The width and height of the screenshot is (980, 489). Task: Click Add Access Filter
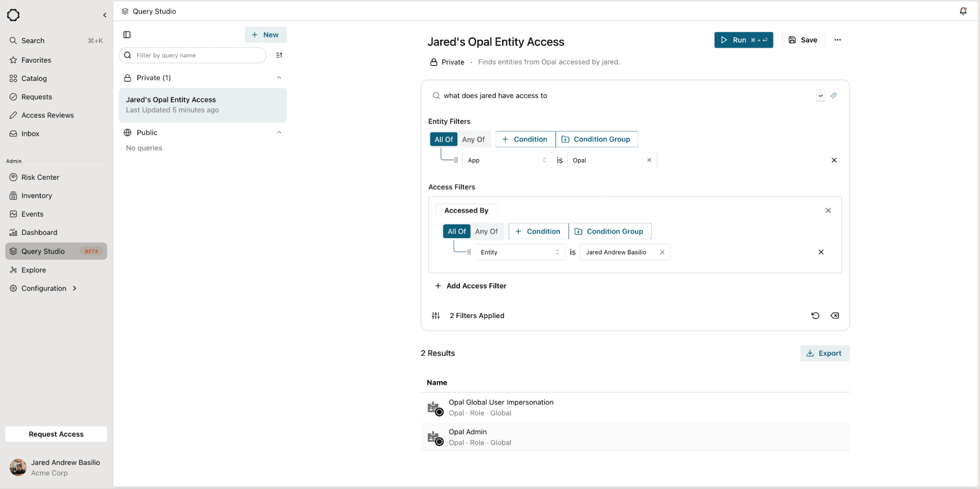click(x=471, y=286)
